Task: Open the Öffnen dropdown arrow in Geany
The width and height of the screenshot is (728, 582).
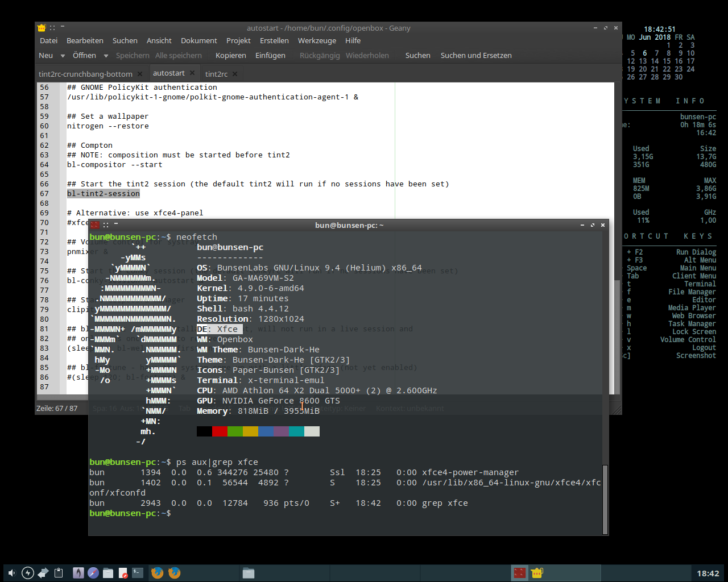Action: 106,55
